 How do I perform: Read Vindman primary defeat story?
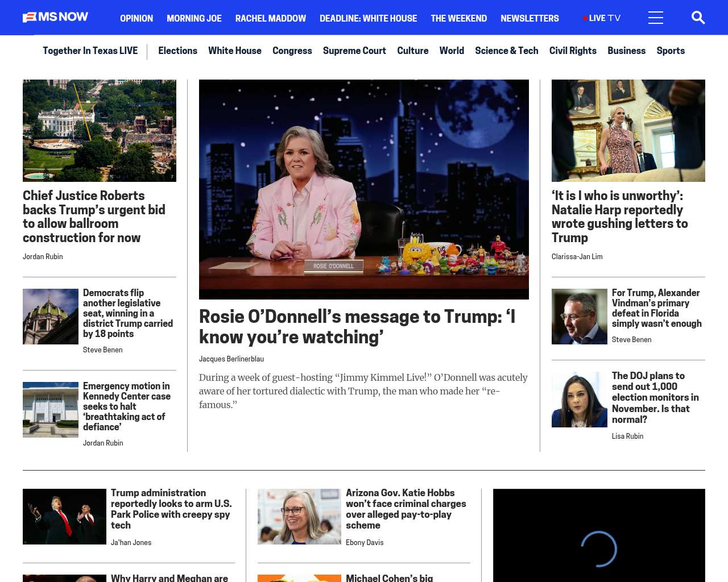pos(657,308)
